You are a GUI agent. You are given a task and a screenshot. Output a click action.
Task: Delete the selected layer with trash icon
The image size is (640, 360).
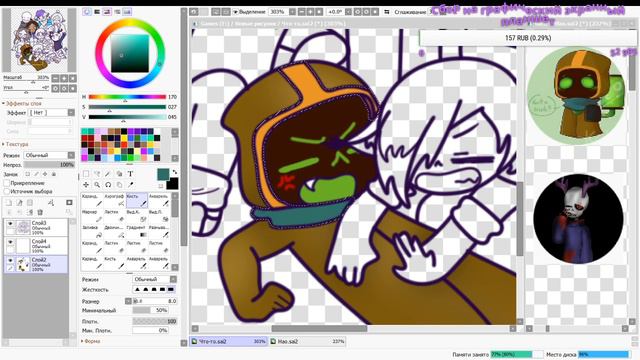click(x=40, y=212)
